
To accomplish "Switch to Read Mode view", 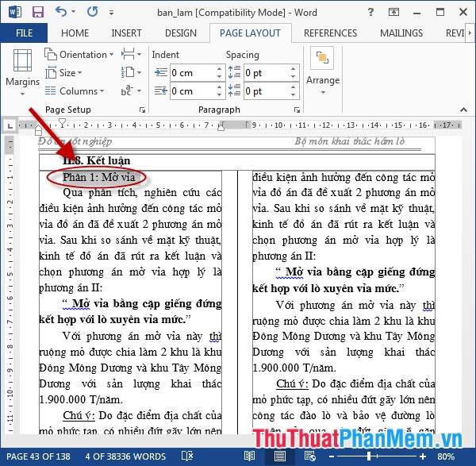I will click(250, 456).
